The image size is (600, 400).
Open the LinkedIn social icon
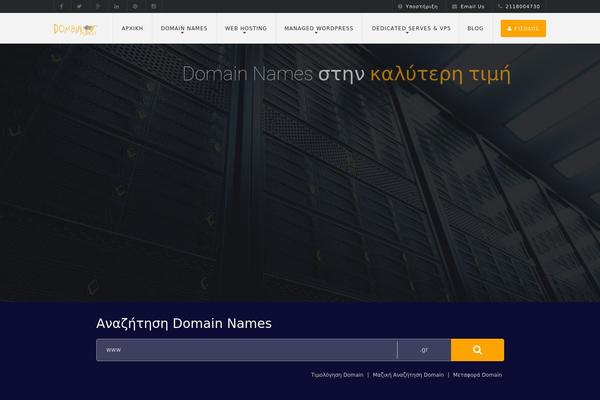(x=116, y=6)
